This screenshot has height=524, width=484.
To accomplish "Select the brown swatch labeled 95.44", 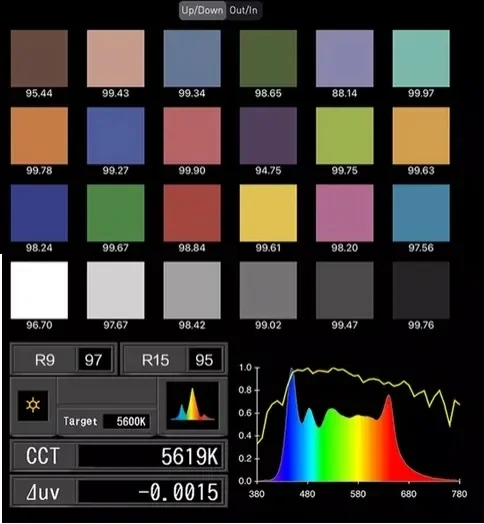I will coord(39,58).
